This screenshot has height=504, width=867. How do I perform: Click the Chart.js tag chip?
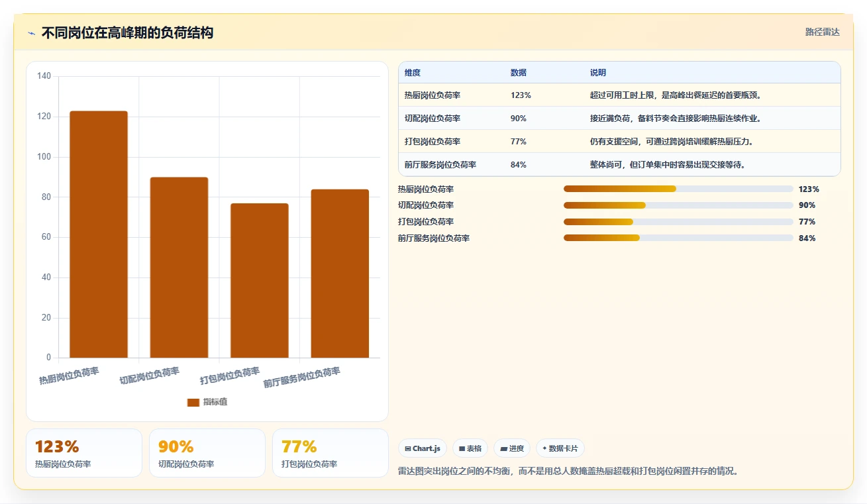(423, 448)
